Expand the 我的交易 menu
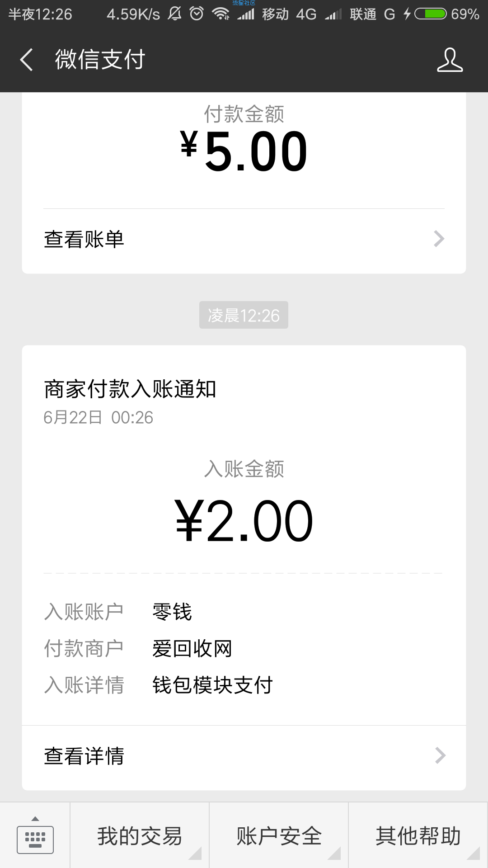 coord(140,836)
